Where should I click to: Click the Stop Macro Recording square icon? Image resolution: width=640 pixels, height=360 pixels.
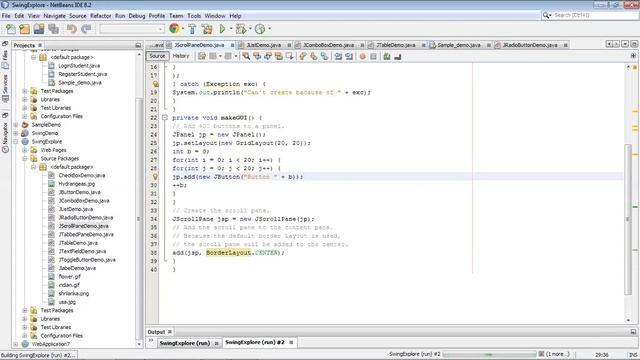(373, 56)
